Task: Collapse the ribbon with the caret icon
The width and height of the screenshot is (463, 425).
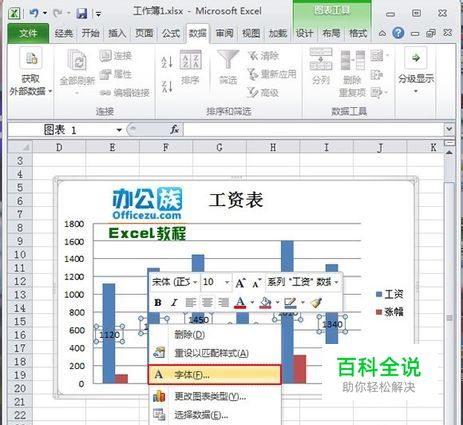Action: [x=382, y=33]
